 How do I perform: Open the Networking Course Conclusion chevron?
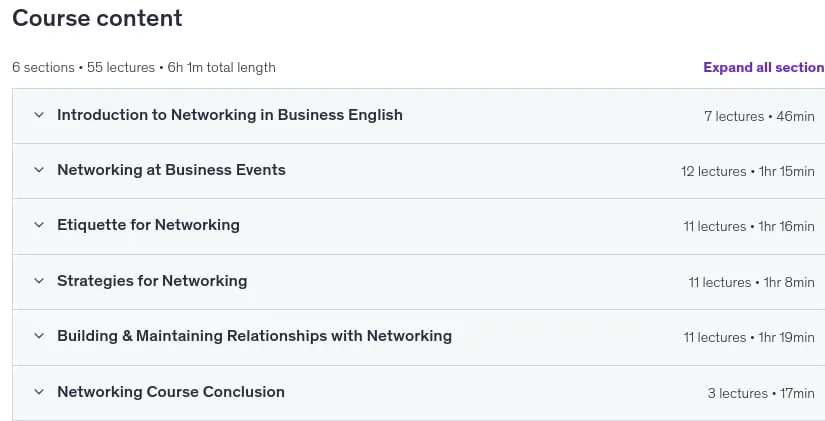[39, 392]
